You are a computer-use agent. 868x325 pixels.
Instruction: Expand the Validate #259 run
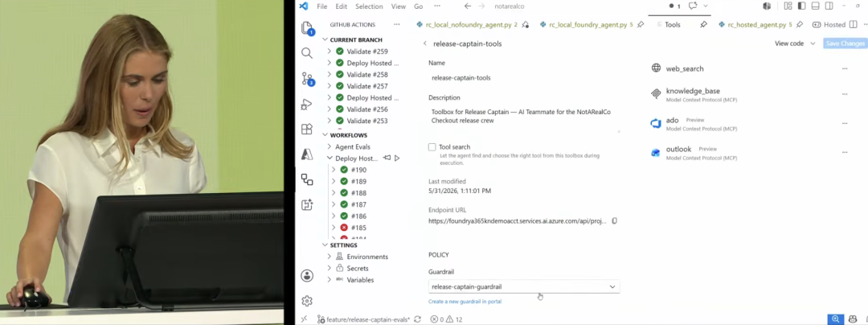coord(330,51)
